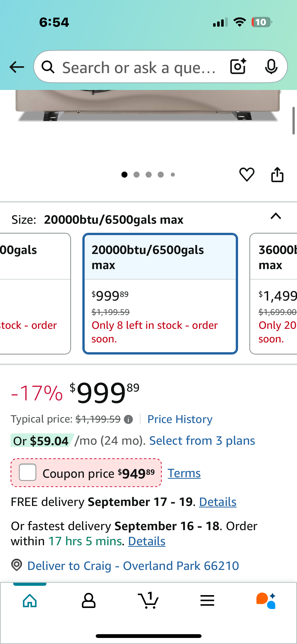Image resolution: width=297 pixels, height=644 pixels.
Task: Tap the typical price info icon
Action: [x=128, y=419]
